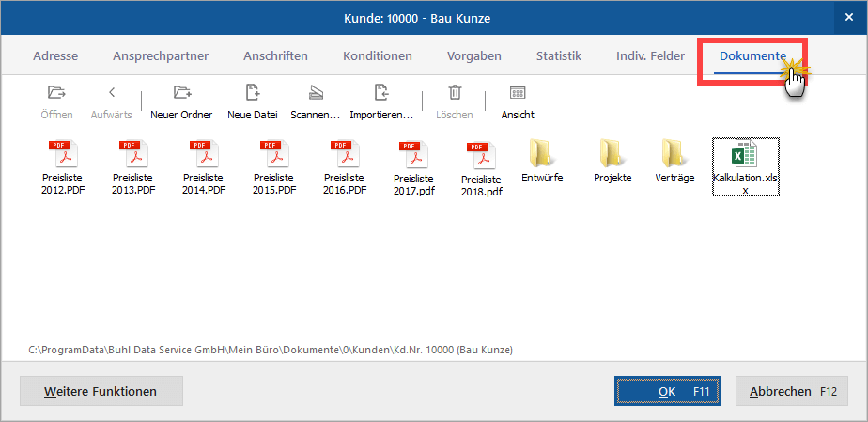
Task: Open the Weitere Funktionen button
Action: (101, 391)
